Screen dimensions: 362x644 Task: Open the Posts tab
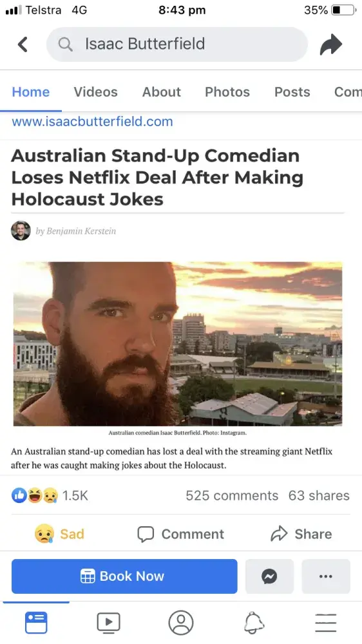[292, 92]
